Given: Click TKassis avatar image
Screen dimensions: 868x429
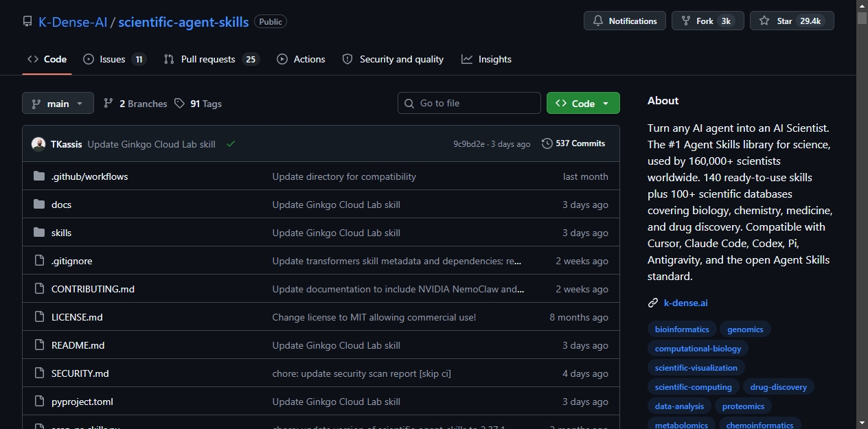Looking at the screenshot, I should 38,144.
